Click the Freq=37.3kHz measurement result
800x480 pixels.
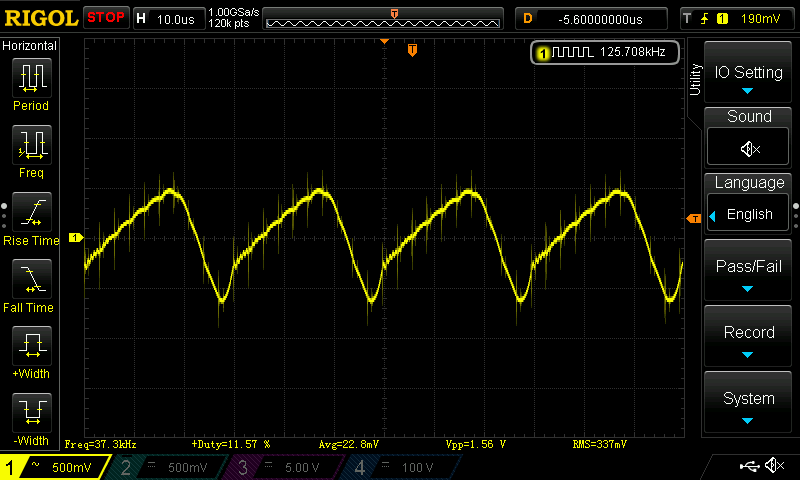click(101, 444)
